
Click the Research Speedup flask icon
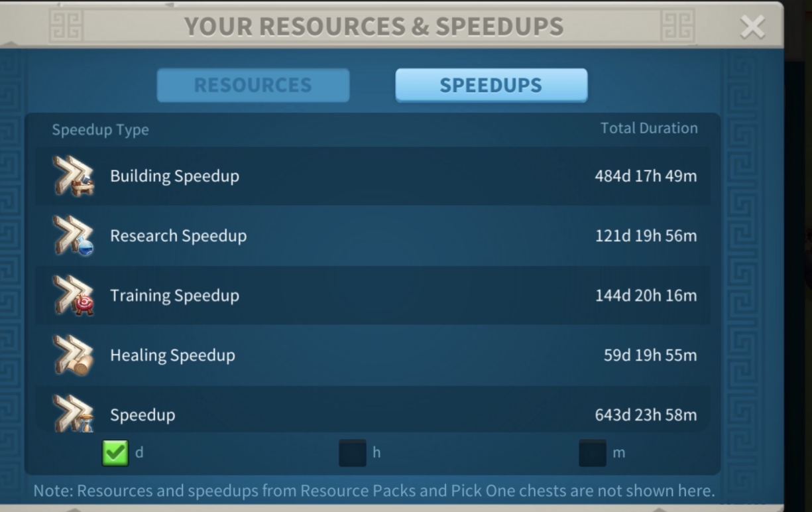[x=74, y=236]
